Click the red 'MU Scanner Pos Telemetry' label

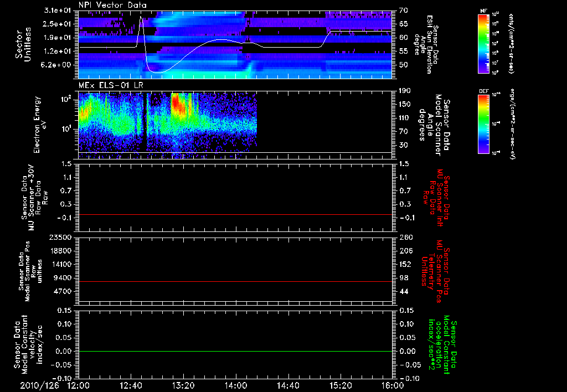435,271
